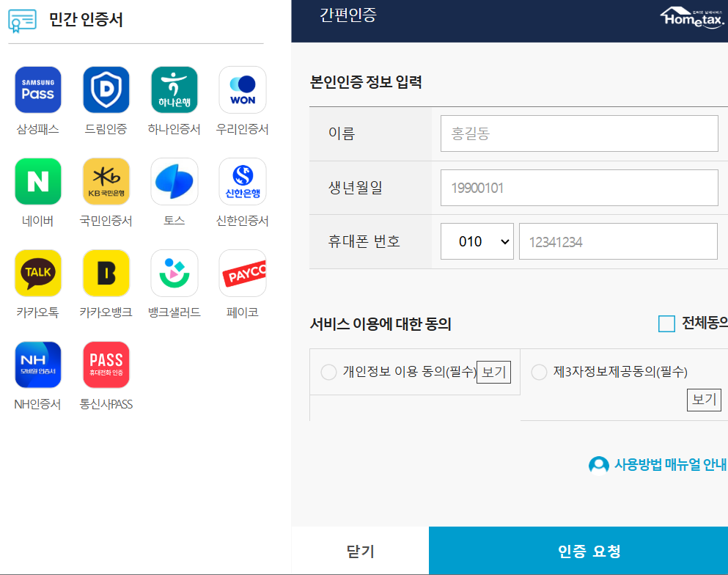Select the Naver certificate icon
This screenshot has height=575, width=728.
pos(38,181)
